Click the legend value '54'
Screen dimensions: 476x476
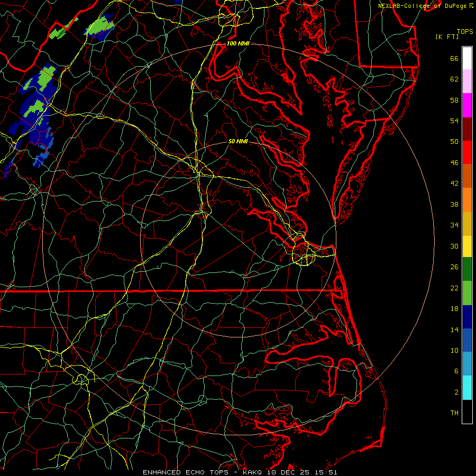click(x=454, y=121)
